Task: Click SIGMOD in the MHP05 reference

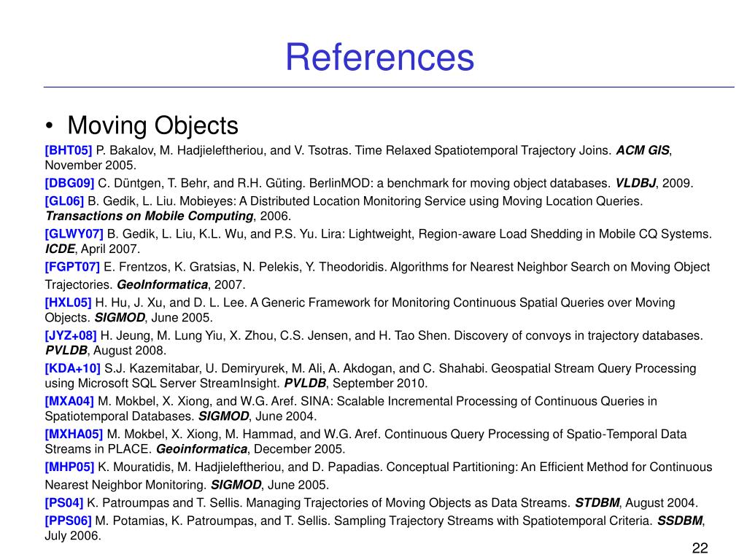Action: 236,485
